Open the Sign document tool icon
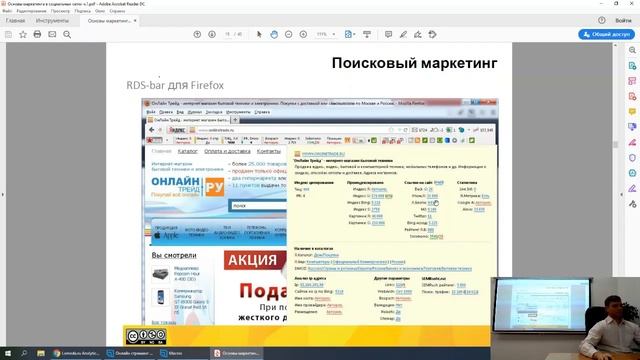Image resolution: width=640 pixels, height=360 pixels. 418,34
